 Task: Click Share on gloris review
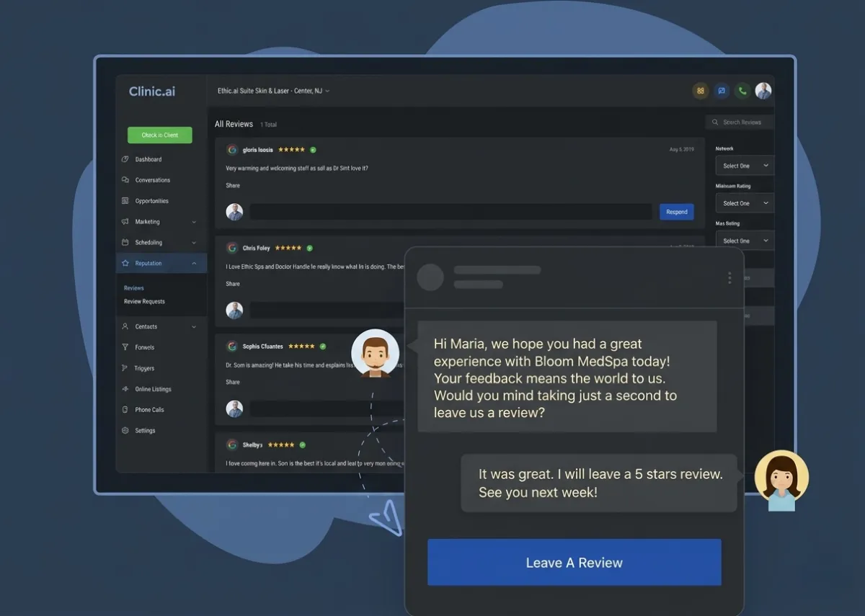(233, 186)
